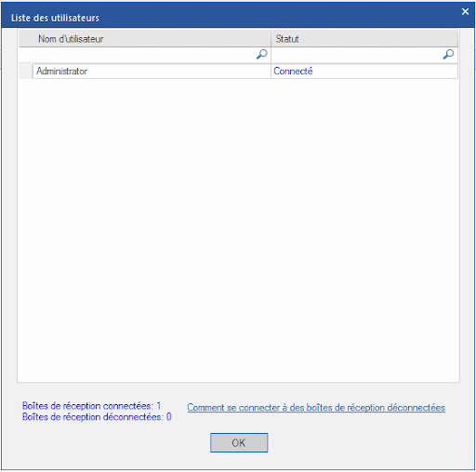Close the Liste des utilisateurs dialog
476x472 pixels.
465,12
